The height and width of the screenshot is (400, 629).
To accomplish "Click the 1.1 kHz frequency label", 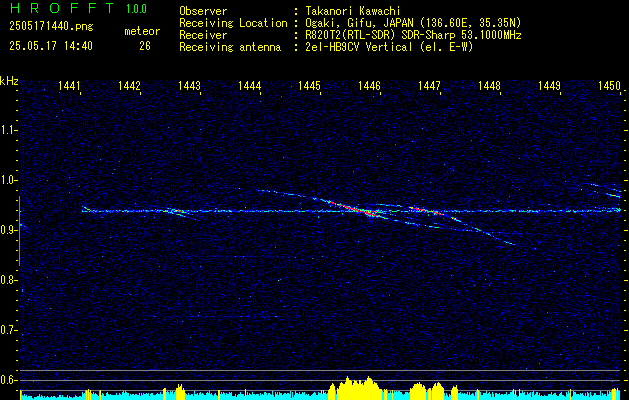I will point(8,130).
